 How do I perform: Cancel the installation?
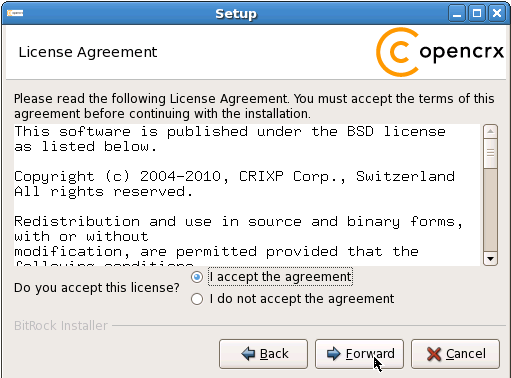(455, 354)
